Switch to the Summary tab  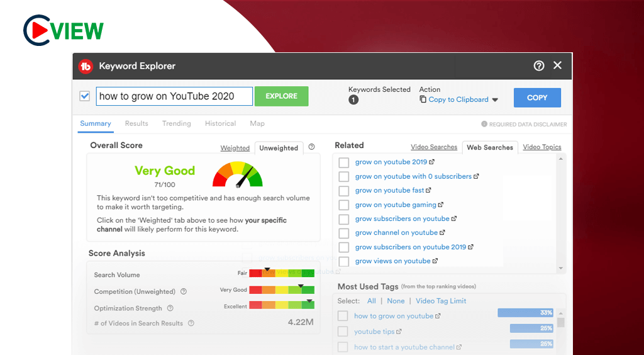[x=96, y=123]
